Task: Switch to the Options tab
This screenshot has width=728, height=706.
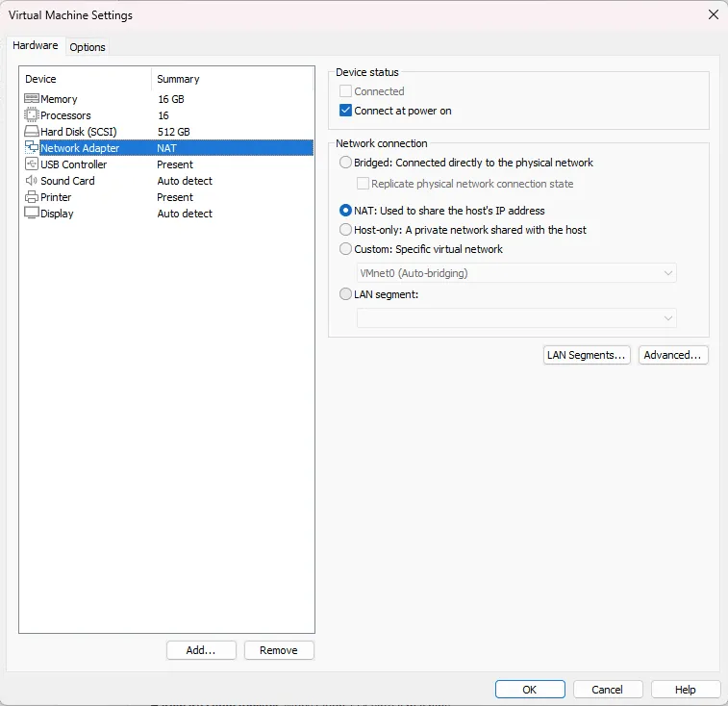Action: point(88,47)
